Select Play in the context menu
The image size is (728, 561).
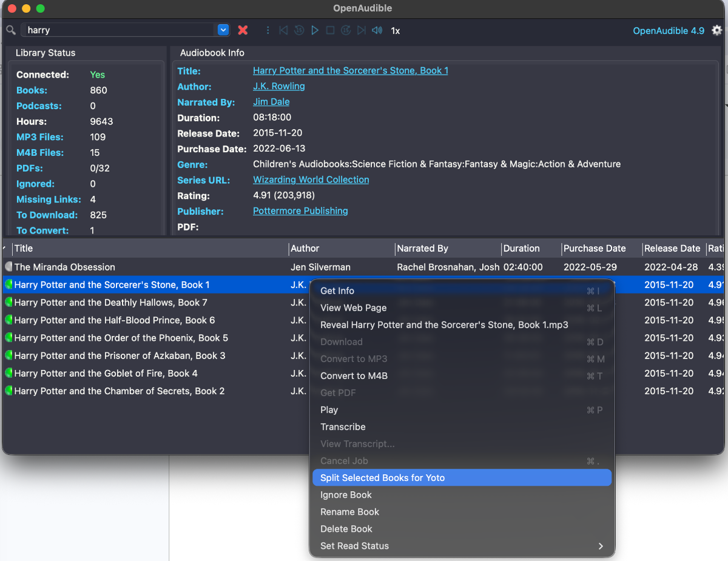click(462, 410)
